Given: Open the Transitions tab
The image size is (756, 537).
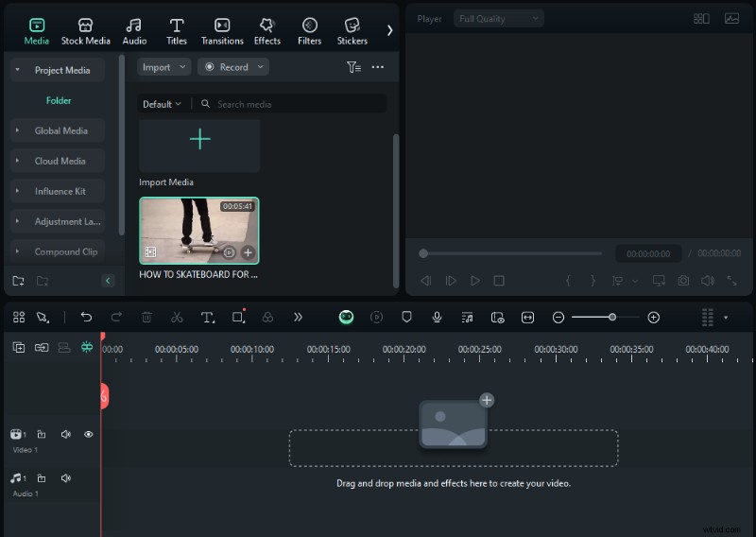Looking at the screenshot, I should (222, 31).
